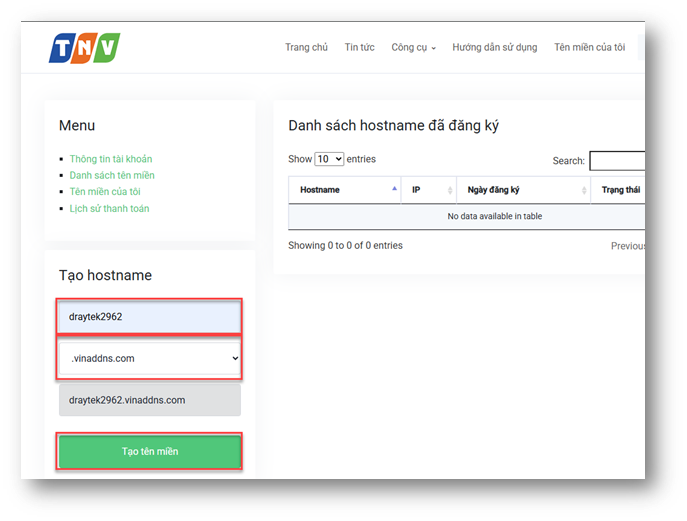This screenshot has height=521, width=687.
Task: View Lịch sử thanh toán link
Action: tap(109, 208)
